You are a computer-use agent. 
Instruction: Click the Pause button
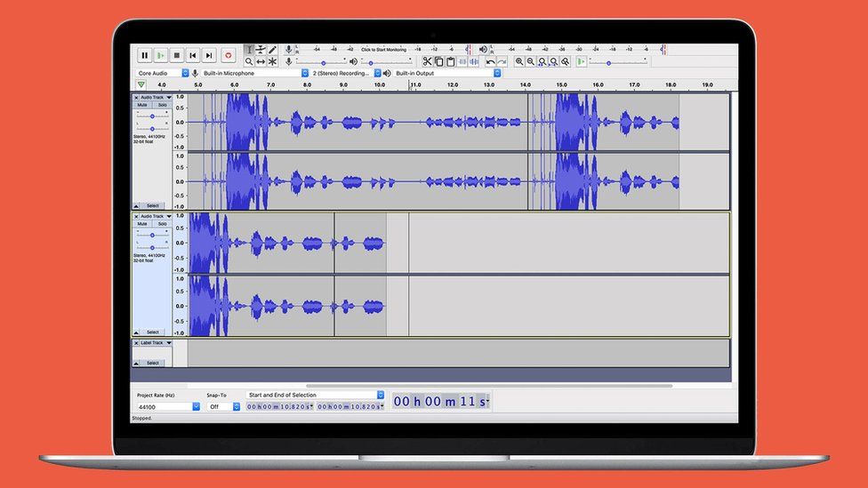pos(144,55)
